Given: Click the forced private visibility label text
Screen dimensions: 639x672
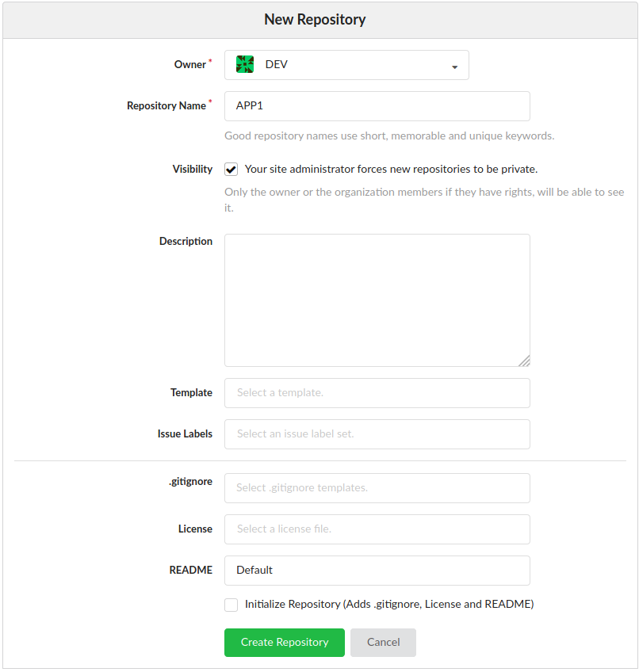Looking at the screenshot, I should tap(391, 170).
